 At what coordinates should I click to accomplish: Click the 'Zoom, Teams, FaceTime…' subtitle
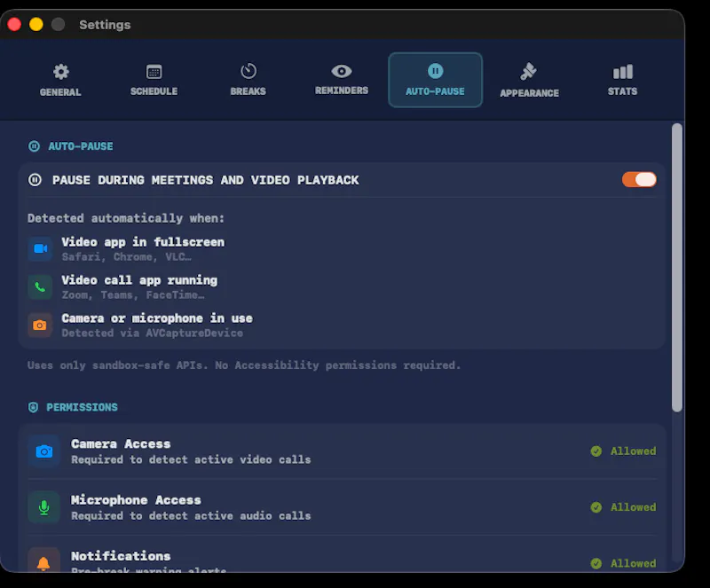(133, 295)
